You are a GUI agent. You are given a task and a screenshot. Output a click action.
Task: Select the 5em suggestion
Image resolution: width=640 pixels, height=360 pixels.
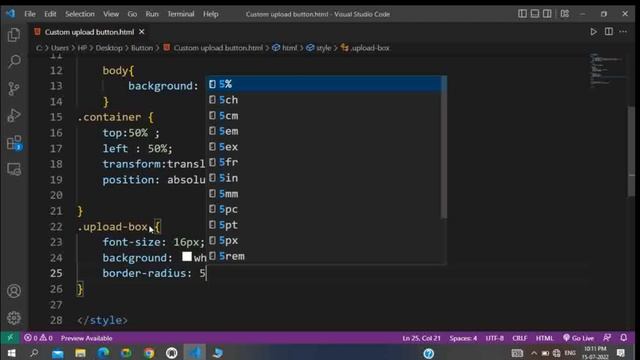point(325,131)
